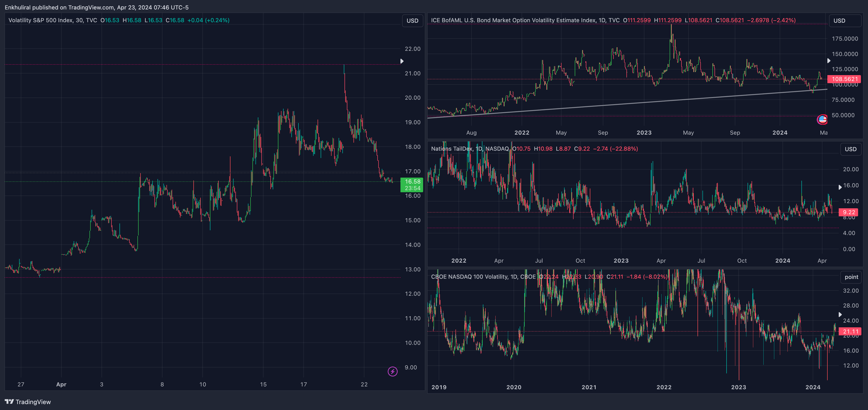Click the red 21.11 price label

point(850,332)
